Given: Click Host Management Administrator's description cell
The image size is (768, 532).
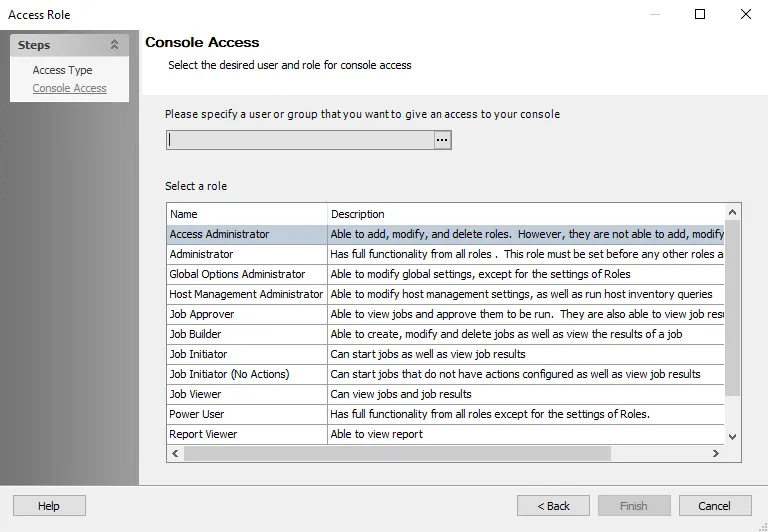Looking at the screenshot, I should 526,294.
